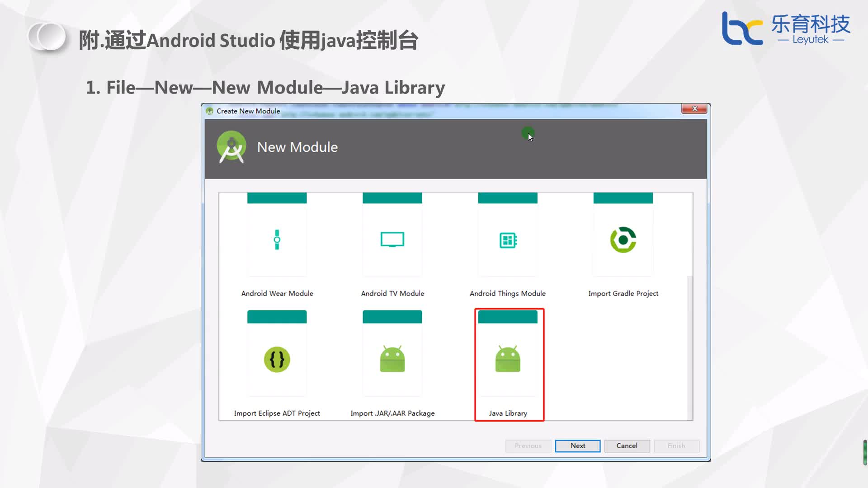Choose the Android TV Module screen icon
The image size is (868, 488).
pos(392,239)
